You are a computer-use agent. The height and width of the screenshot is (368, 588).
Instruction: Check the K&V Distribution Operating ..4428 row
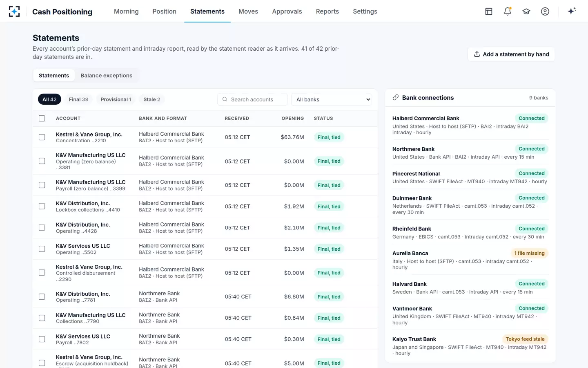(x=42, y=228)
